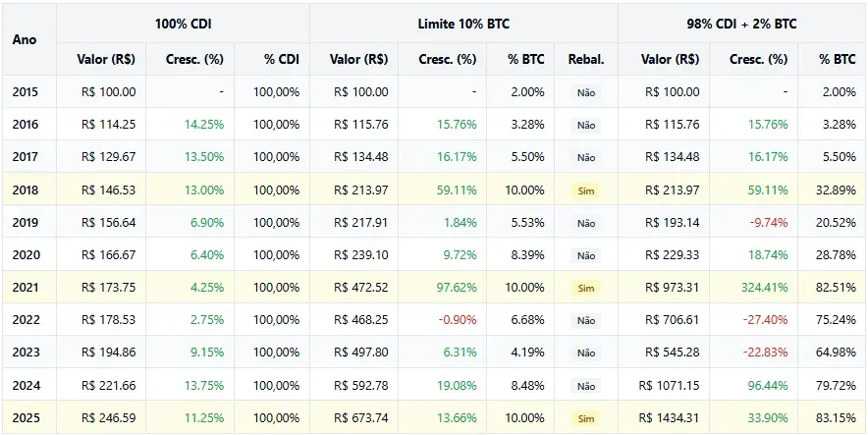
Task: Select the BTC share "32.89%"
Action: (837, 190)
